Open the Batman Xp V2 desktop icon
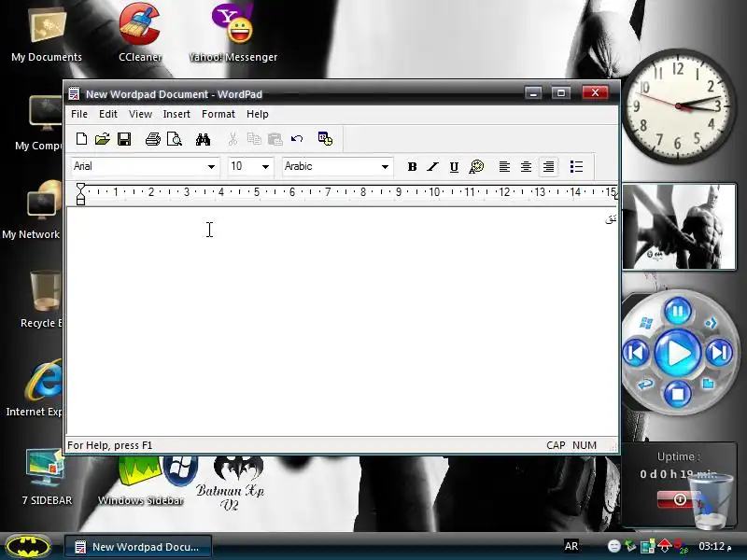Viewport: 747px width, 560px height. point(230,483)
